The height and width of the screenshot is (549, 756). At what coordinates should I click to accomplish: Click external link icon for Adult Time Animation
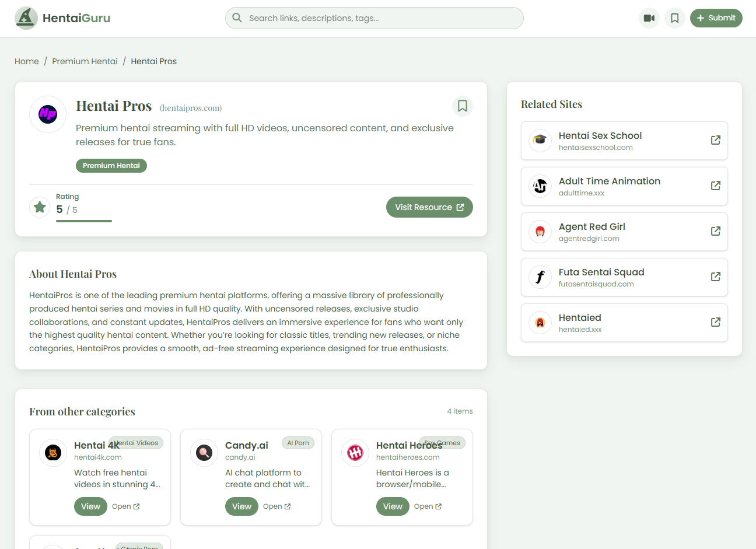[x=716, y=186]
